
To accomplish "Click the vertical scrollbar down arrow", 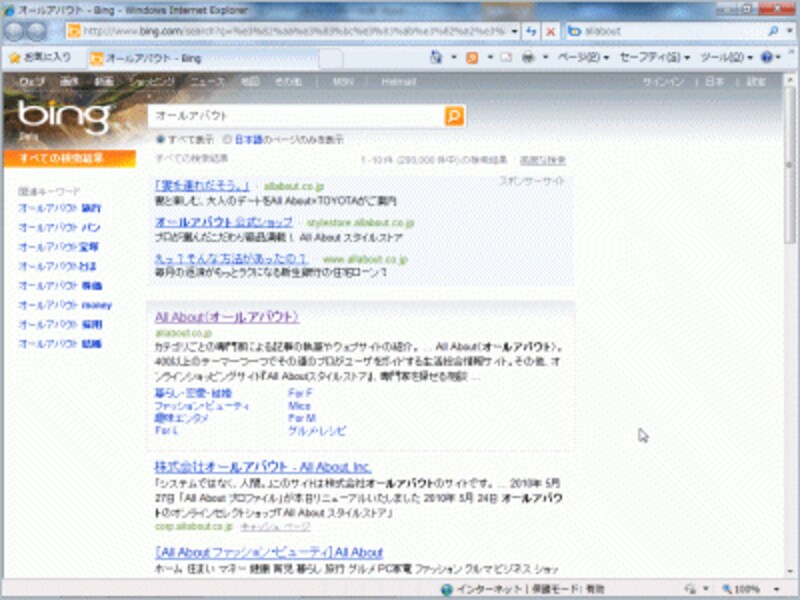I will point(789,571).
